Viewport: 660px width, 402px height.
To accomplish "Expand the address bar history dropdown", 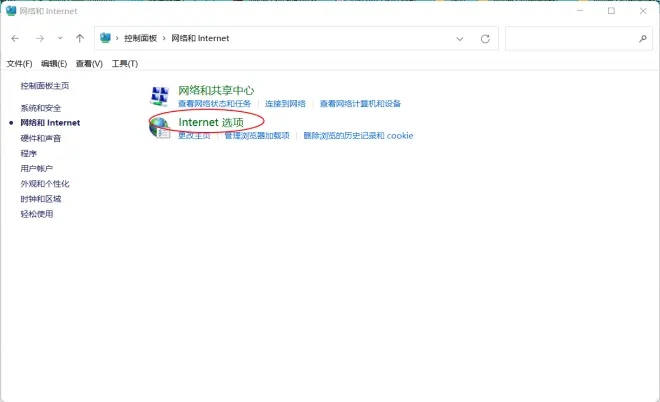I will point(460,39).
